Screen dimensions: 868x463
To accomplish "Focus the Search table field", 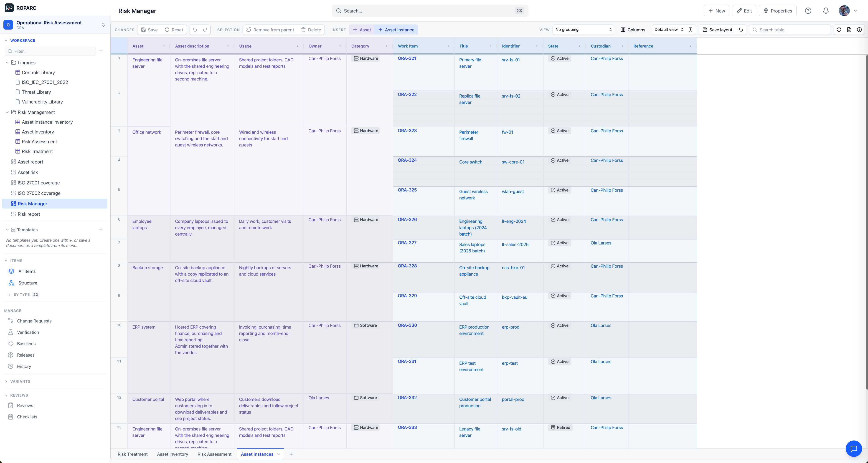I will tap(790, 30).
